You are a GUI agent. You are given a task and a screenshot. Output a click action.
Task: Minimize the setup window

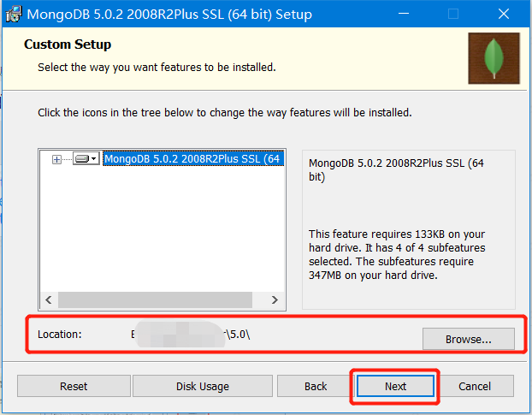click(x=404, y=14)
